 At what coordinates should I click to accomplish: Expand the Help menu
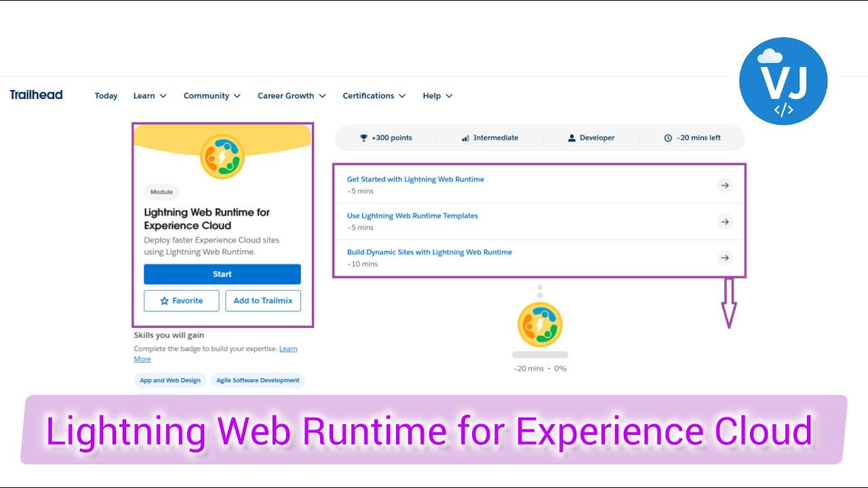437,96
